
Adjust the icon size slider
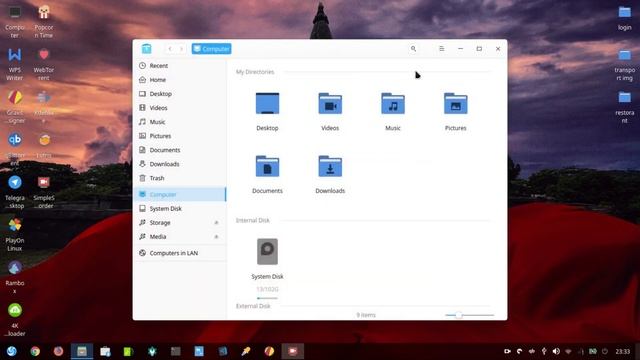[x=469, y=315]
